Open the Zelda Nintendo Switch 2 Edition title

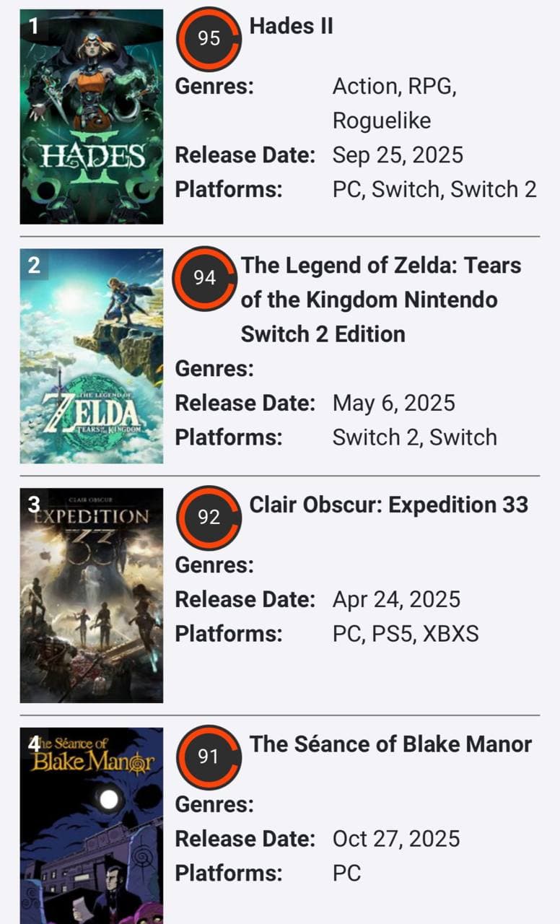tap(380, 300)
